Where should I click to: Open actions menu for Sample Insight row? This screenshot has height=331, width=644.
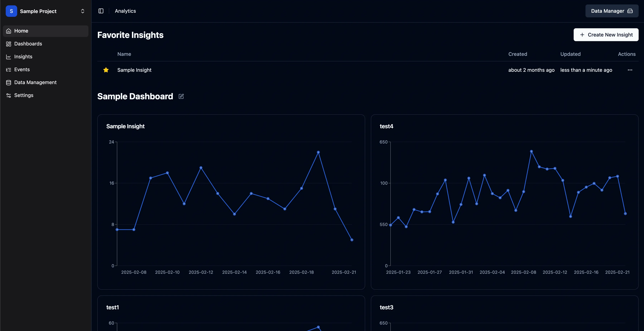coord(630,70)
